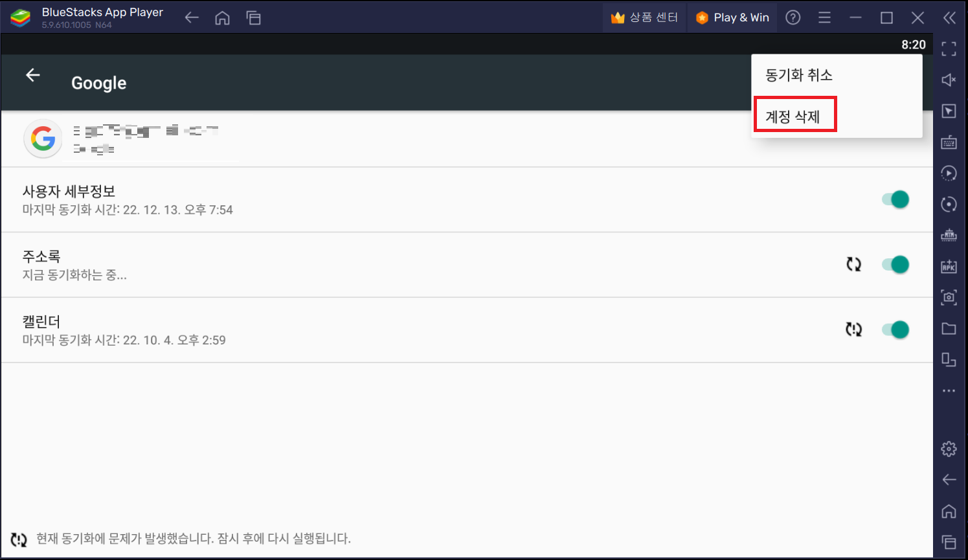Click 지금 동기화하는 중... status text
The width and height of the screenshot is (968, 560).
click(x=74, y=275)
